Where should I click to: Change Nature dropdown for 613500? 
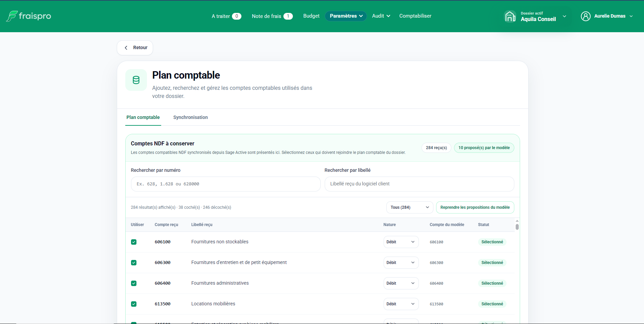coord(401,304)
